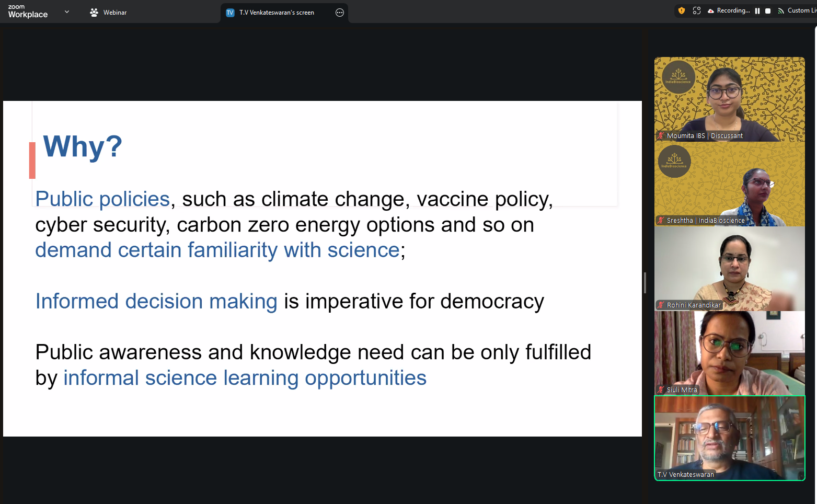Select Sreshtha IndiaBioscience video tile
This screenshot has width=817, height=504.
tap(729, 184)
